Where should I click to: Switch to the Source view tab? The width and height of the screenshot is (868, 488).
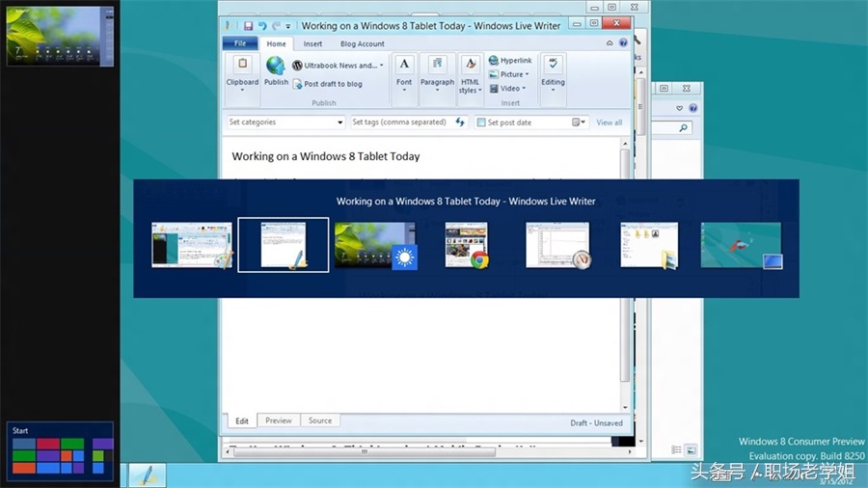tap(320, 420)
